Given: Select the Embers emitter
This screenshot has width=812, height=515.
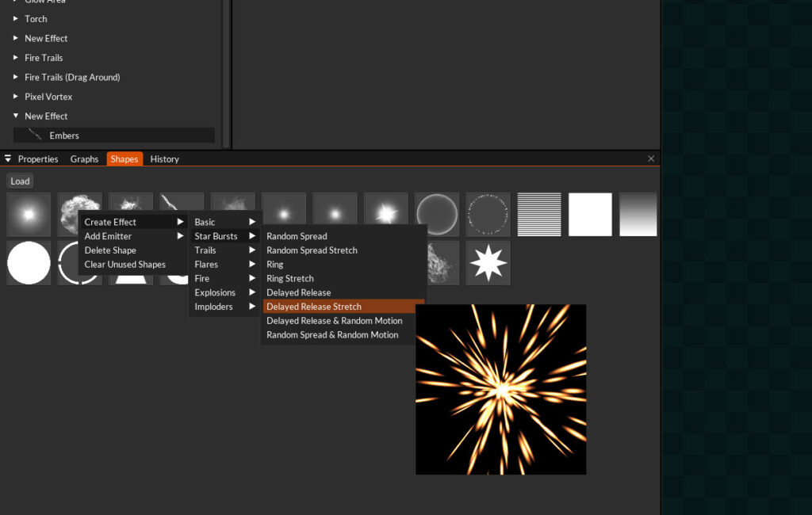Looking at the screenshot, I should [x=64, y=135].
